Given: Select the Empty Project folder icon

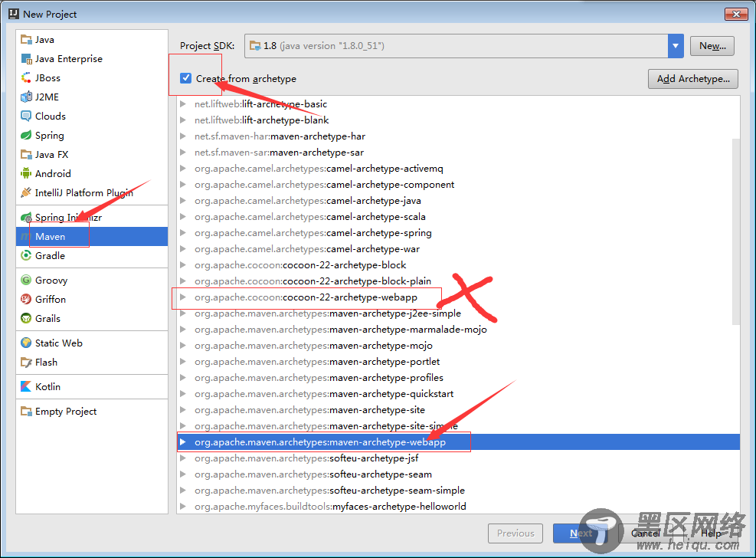Looking at the screenshot, I should (x=26, y=412).
